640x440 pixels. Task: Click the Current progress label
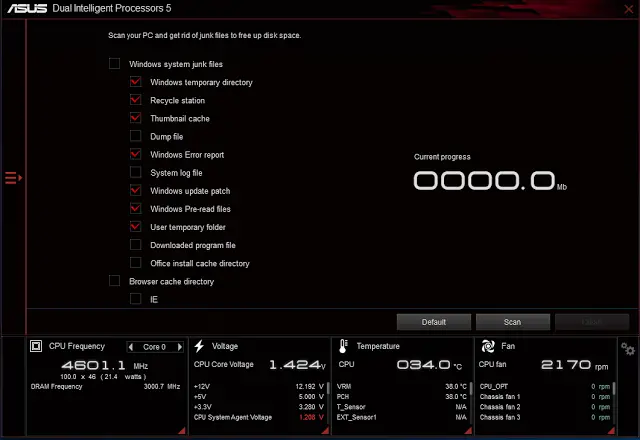(x=442, y=157)
